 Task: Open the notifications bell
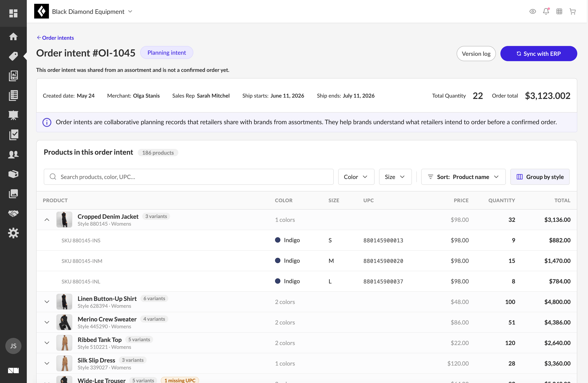(x=546, y=11)
